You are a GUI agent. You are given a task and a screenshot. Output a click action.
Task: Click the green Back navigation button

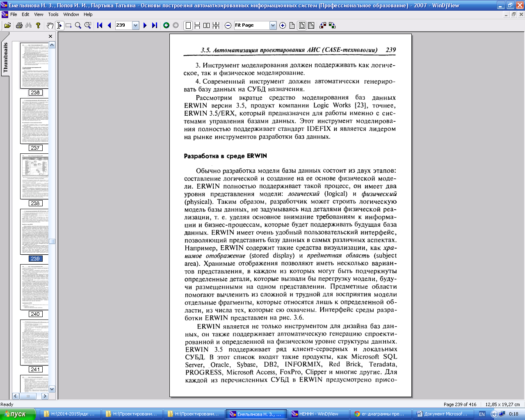pos(166,25)
